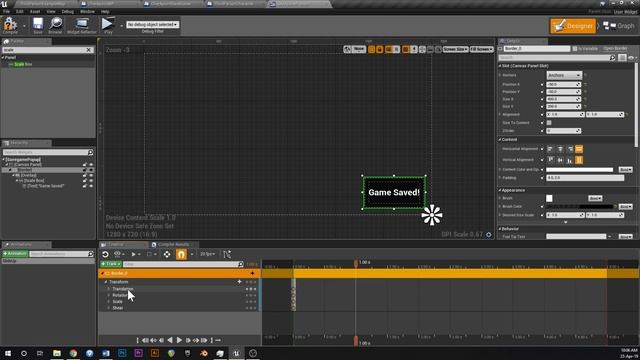Viewport: 640px width, 360px height.
Task: Open Illustrator from the taskbar
Action: [155, 353]
